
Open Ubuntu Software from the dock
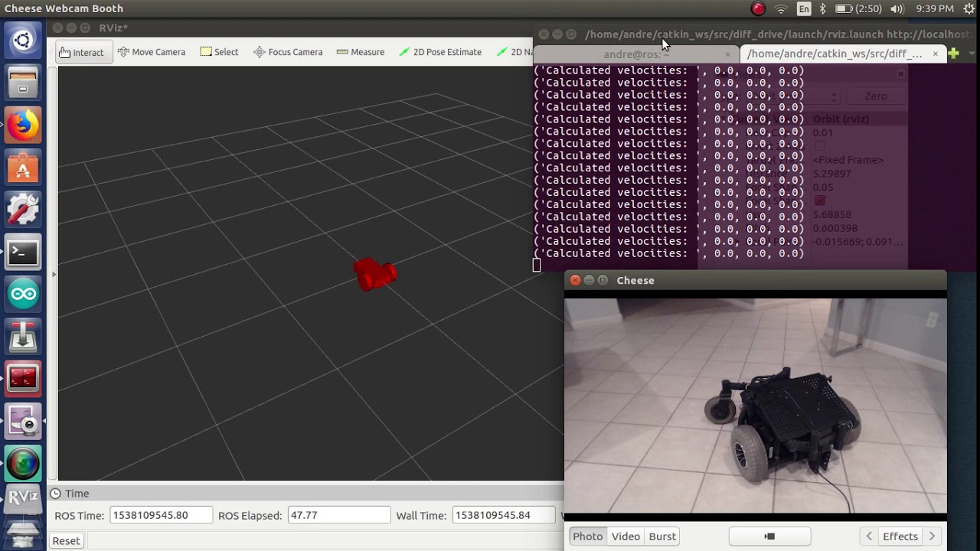[x=23, y=167]
